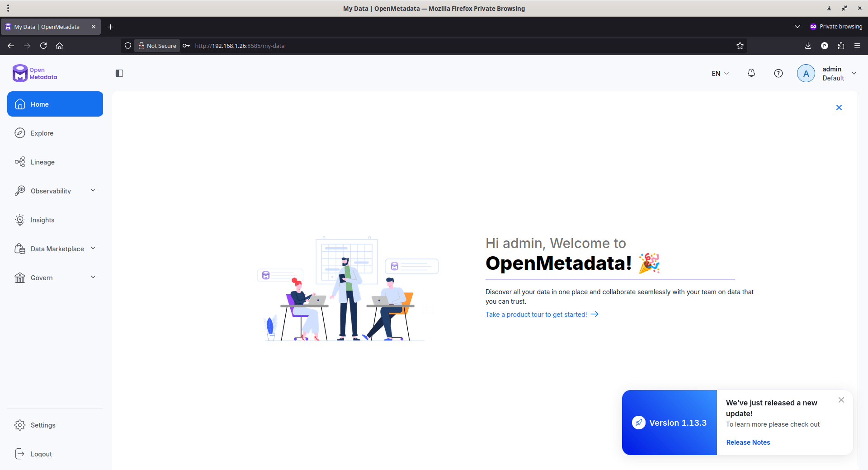
Task: Open Insights from the sidebar
Action: pyautogui.click(x=55, y=220)
